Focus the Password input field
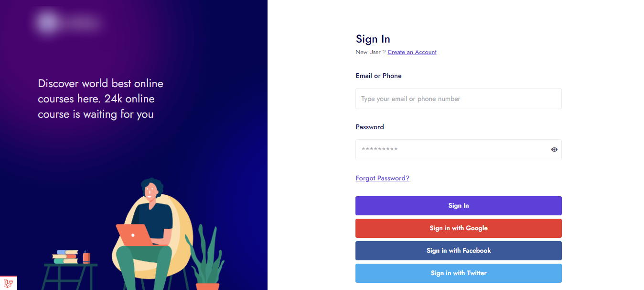This screenshot has width=644, height=290. click(x=451, y=150)
